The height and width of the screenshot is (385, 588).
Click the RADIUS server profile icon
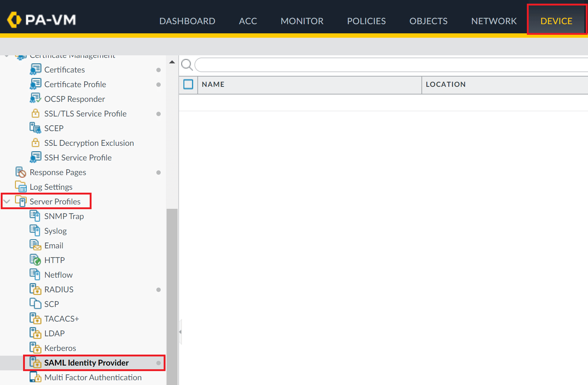[x=35, y=289]
